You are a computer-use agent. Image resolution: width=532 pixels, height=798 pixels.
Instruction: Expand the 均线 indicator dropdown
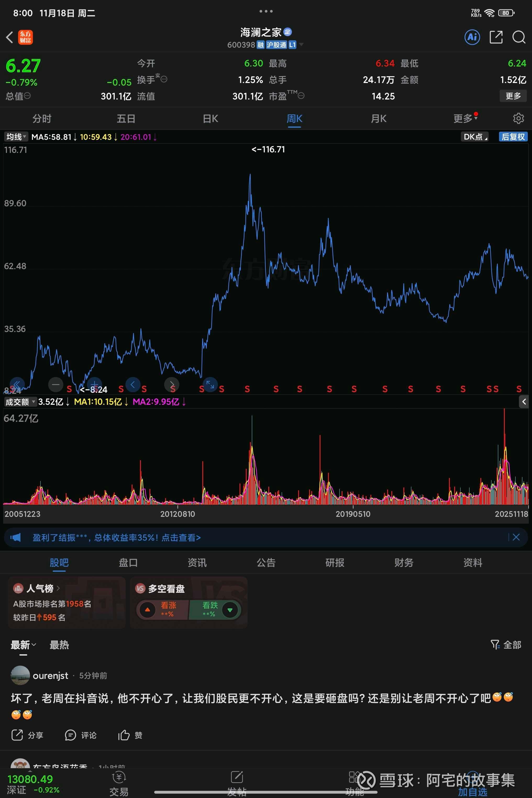pos(16,137)
